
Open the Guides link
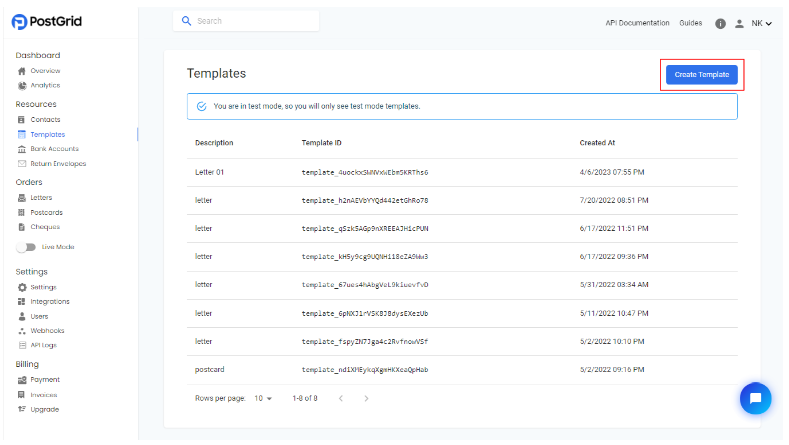pos(691,23)
